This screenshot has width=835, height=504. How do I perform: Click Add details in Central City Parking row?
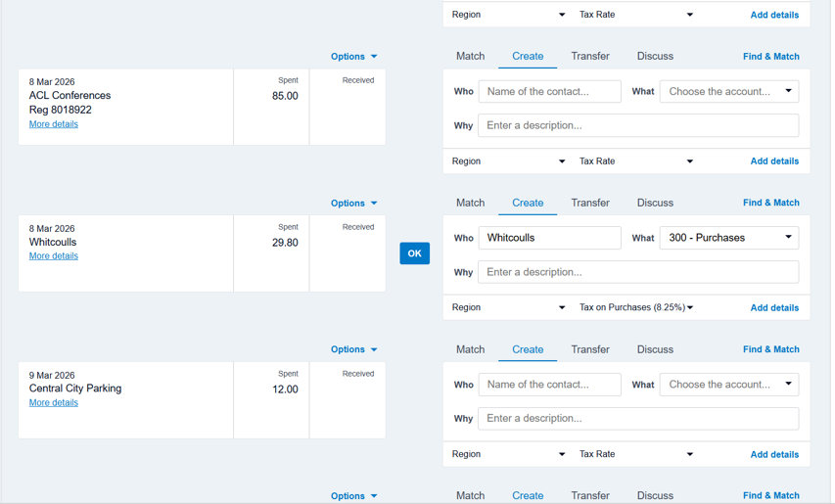[774, 454]
